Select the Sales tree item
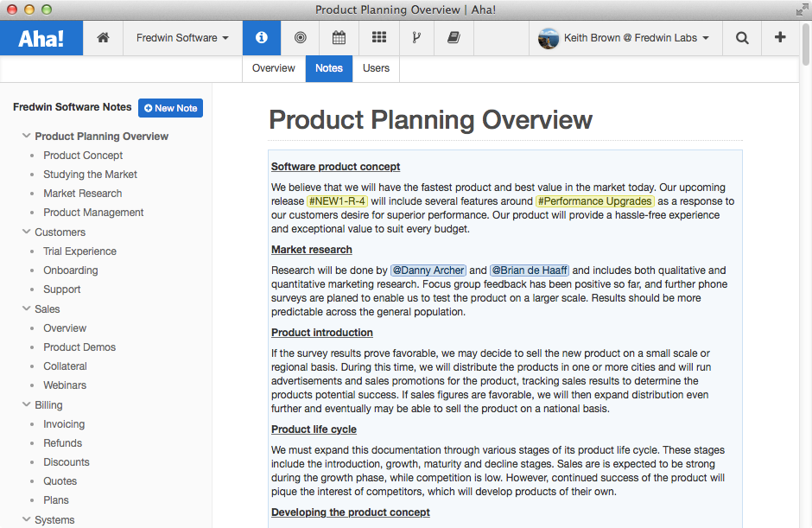The width and height of the screenshot is (812, 528). point(48,309)
